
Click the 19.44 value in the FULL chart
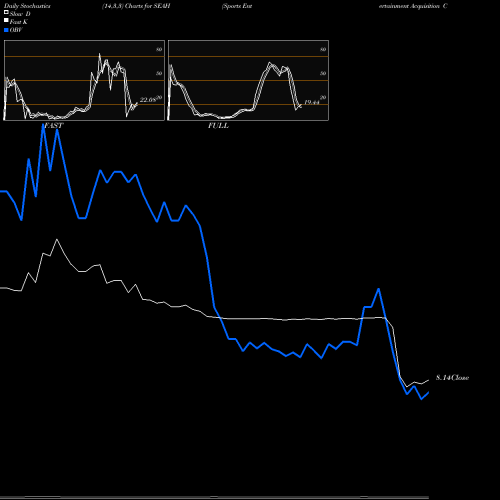click(312, 102)
